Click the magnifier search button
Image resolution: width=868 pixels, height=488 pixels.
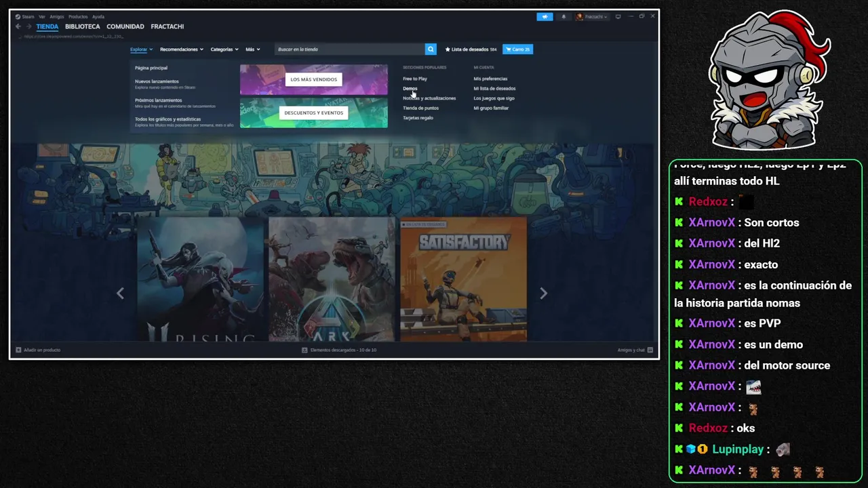click(x=431, y=49)
